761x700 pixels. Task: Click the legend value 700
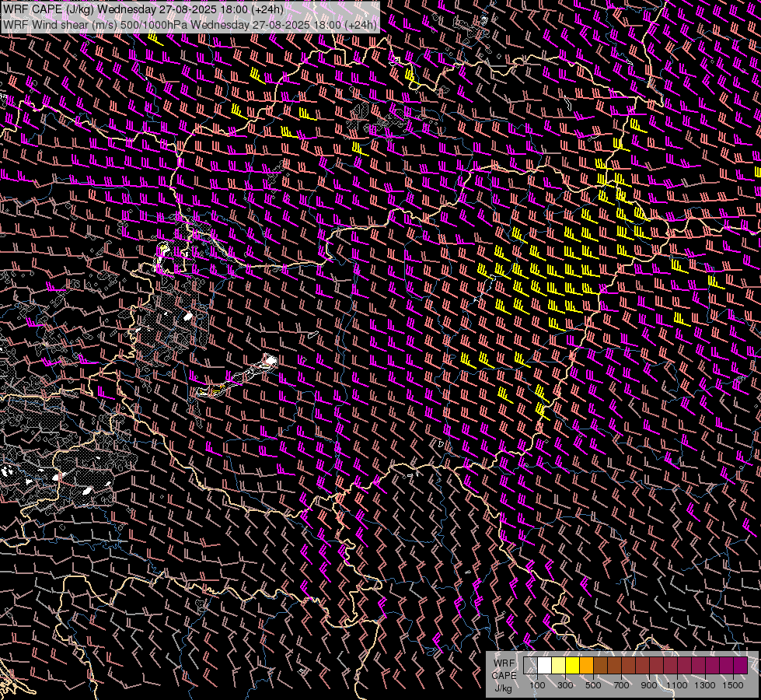(621, 685)
